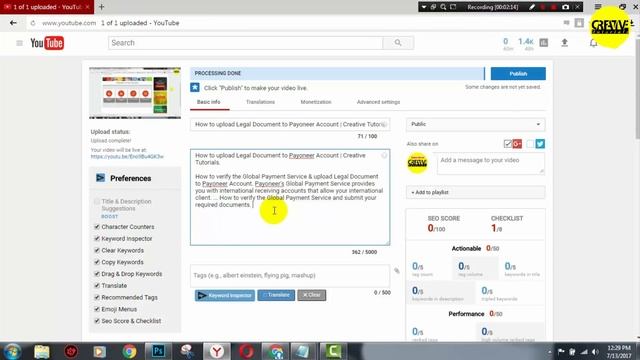
Task: Open Opera from the taskbar
Action: (246, 351)
